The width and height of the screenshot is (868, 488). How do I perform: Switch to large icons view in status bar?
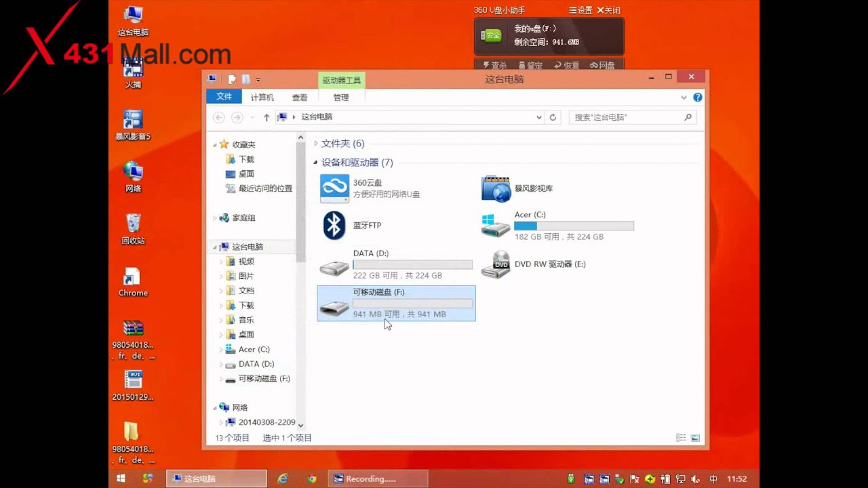(695, 439)
